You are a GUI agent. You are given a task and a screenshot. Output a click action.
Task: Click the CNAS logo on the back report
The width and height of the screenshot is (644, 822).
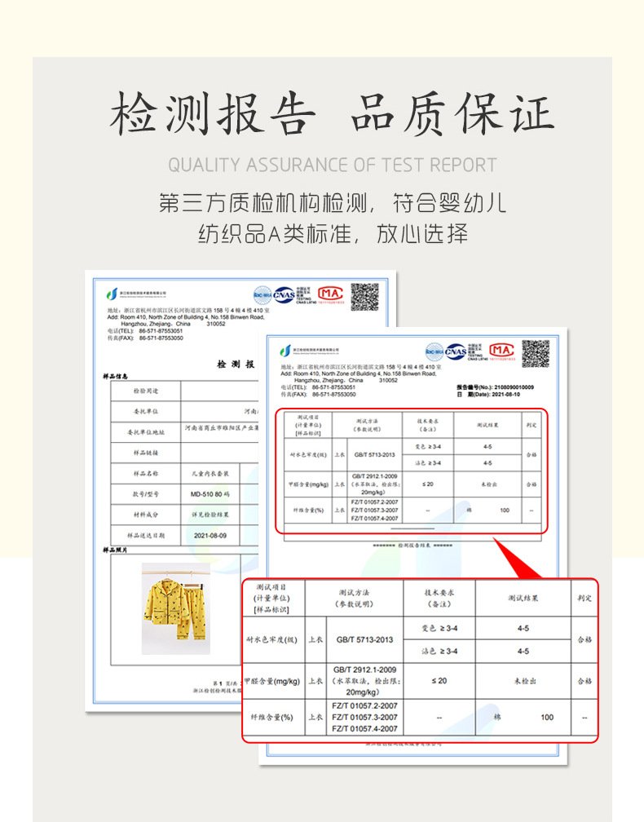click(284, 294)
